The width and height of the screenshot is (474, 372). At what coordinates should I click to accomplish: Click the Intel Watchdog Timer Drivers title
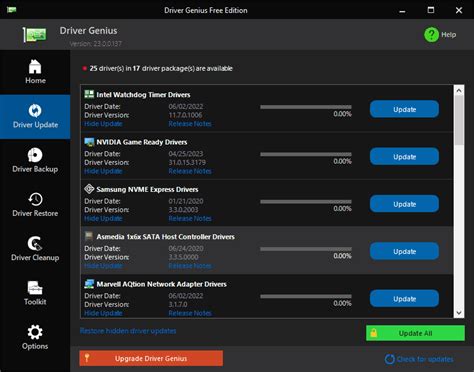click(x=143, y=95)
